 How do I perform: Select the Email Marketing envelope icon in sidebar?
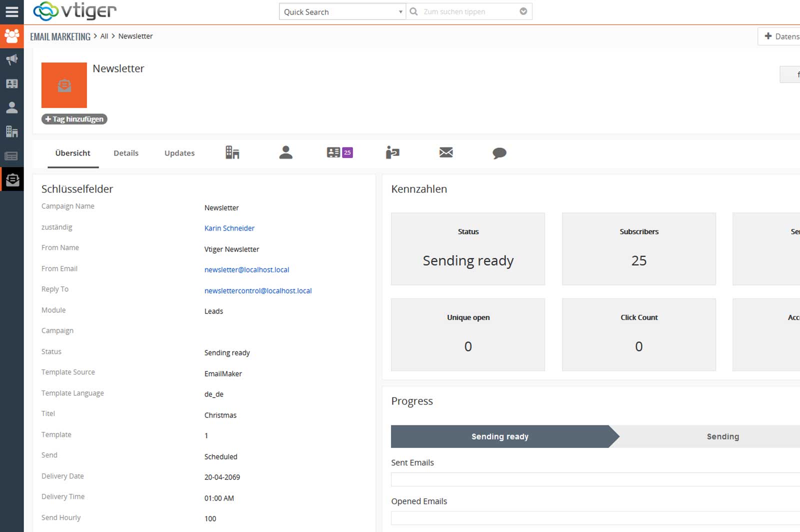pyautogui.click(x=12, y=179)
